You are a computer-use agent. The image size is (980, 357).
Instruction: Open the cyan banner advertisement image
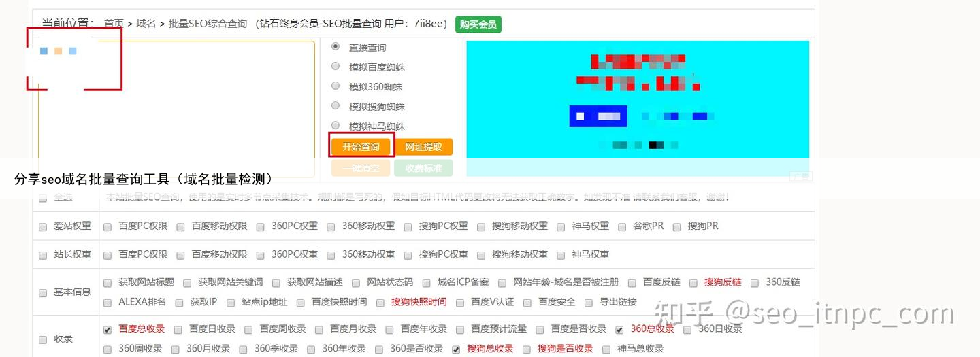[637, 99]
